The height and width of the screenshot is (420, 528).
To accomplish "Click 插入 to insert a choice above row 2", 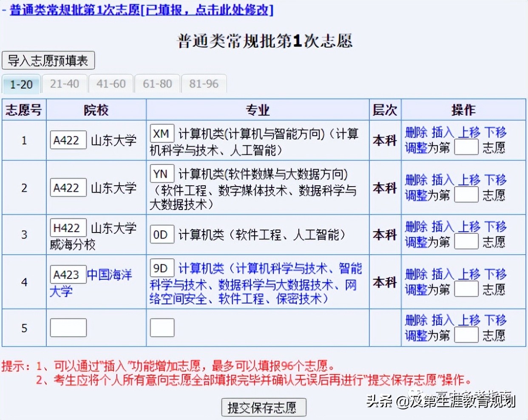I will 442,179.
